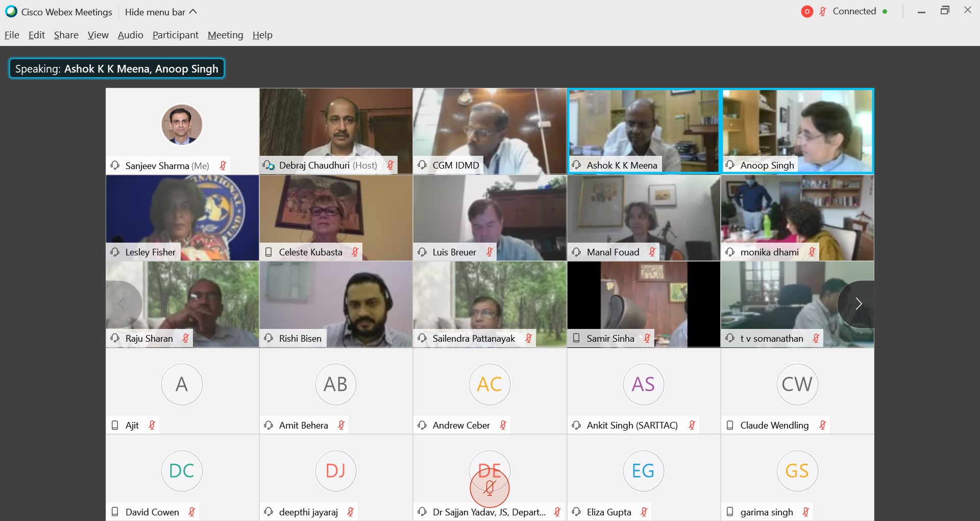Go to next page of video grid
The image size is (980, 521).
[x=859, y=304]
